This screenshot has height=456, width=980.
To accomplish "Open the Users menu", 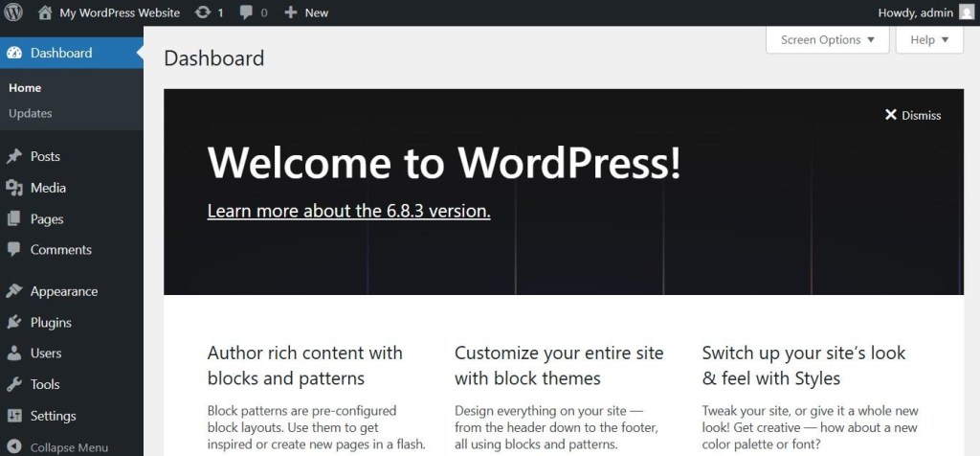I will click(46, 353).
